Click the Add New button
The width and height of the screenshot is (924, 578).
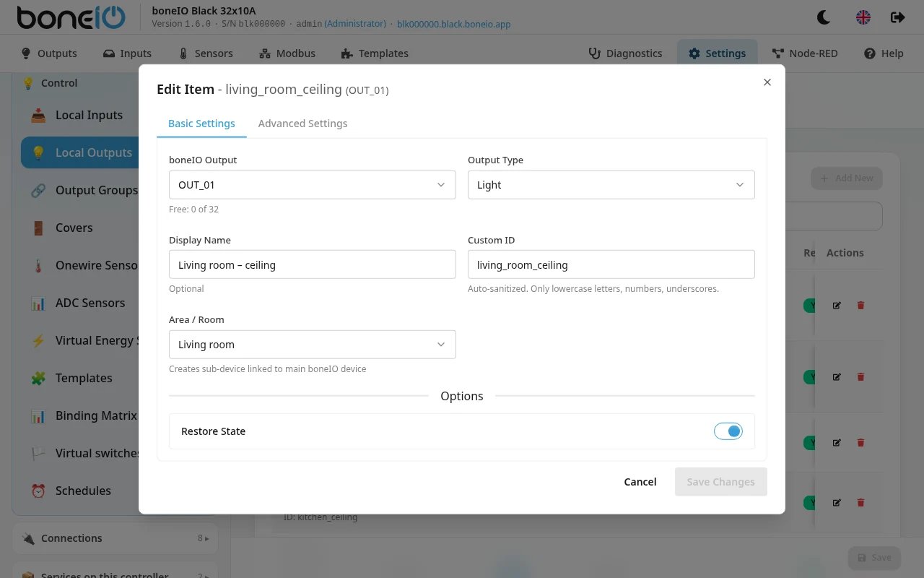point(847,178)
